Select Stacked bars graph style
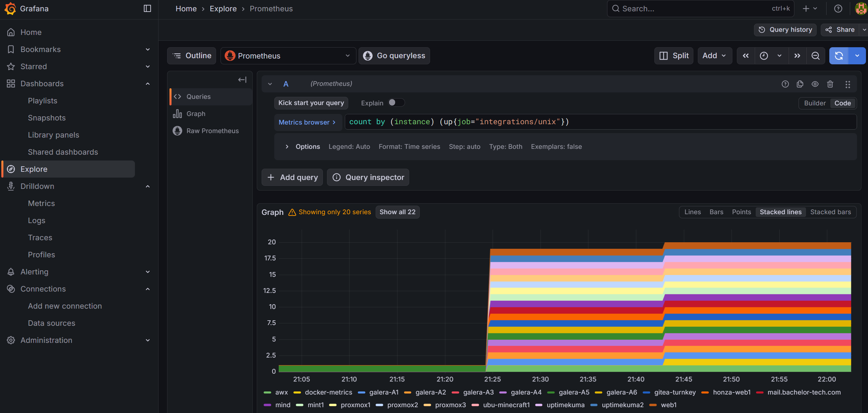The image size is (868, 413). (x=830, y=212)
